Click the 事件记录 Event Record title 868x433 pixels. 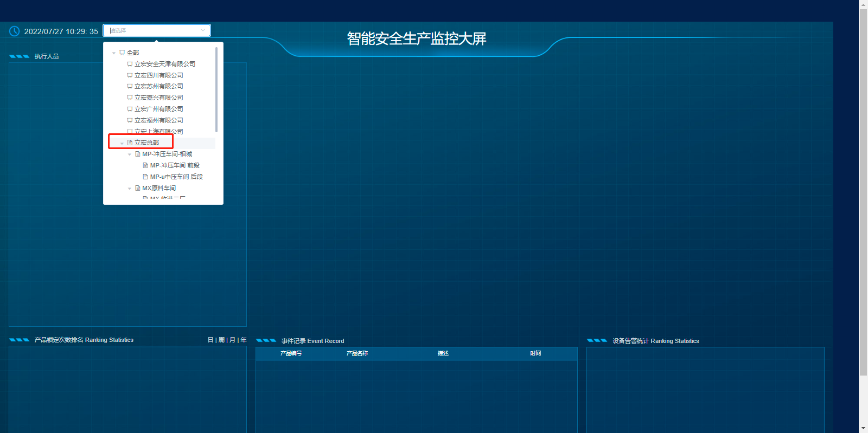[x=312, y=341]
